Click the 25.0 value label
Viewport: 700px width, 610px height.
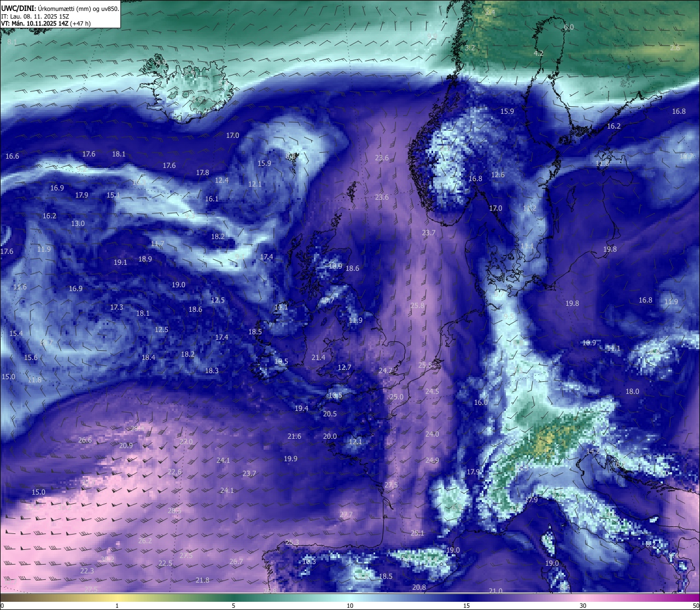coord(396,397)
